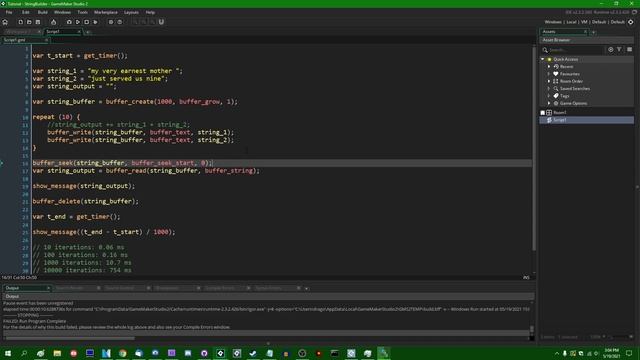Open Build menu
The width and height of the screenshot is (640, 360).
point(42,12)
